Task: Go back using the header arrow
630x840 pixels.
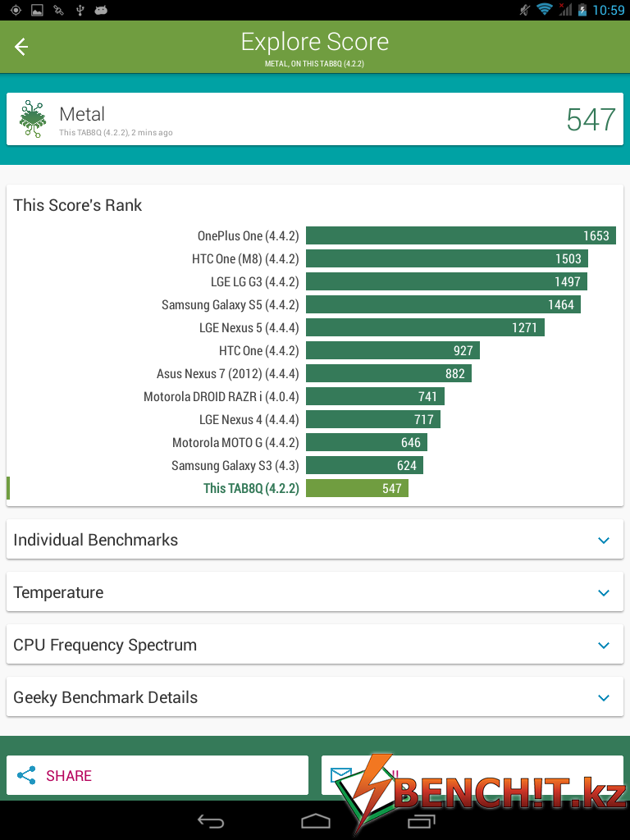Action: [21, 47]
